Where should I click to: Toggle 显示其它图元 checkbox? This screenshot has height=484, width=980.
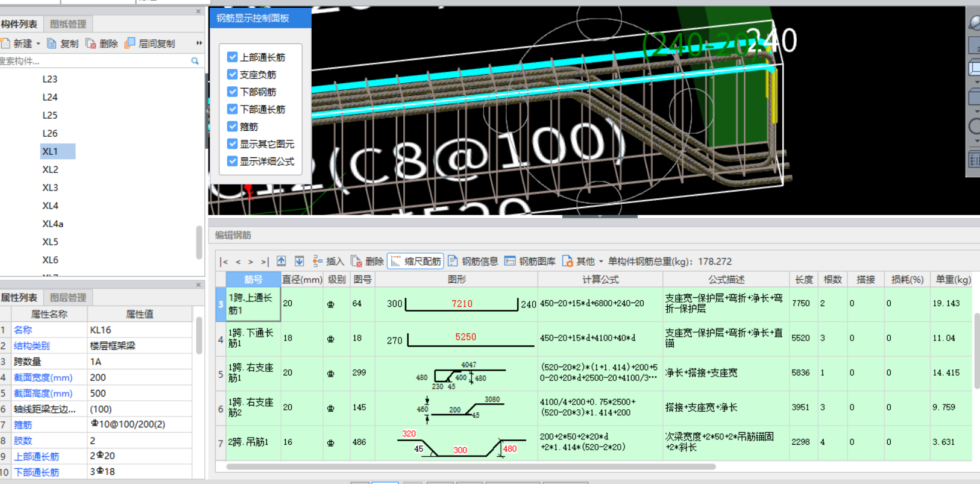(232, 144)
